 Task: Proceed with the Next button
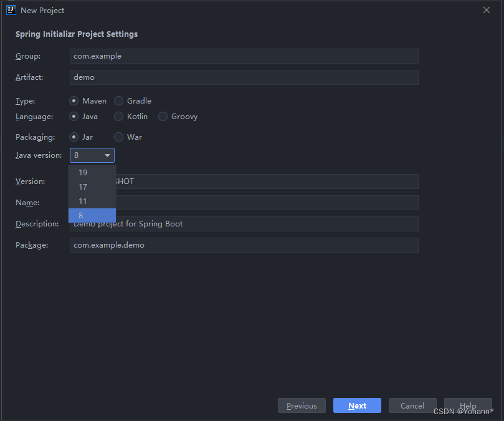tap(357, 405)
